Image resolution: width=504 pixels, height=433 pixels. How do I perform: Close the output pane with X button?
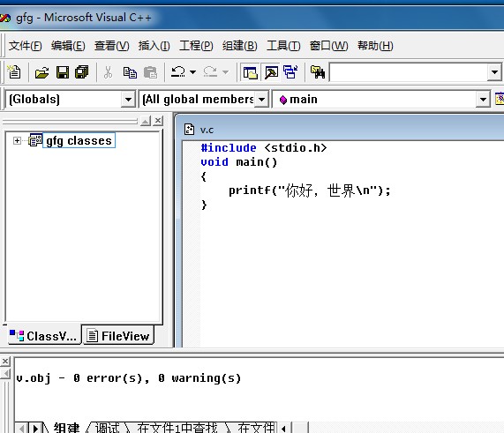point(5,362)
